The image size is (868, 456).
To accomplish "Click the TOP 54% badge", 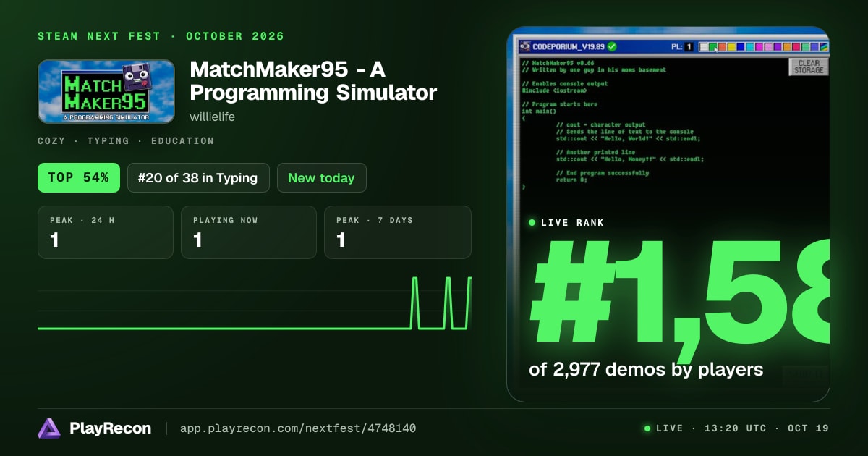I will pyautogui.click(x=78, y=177).
